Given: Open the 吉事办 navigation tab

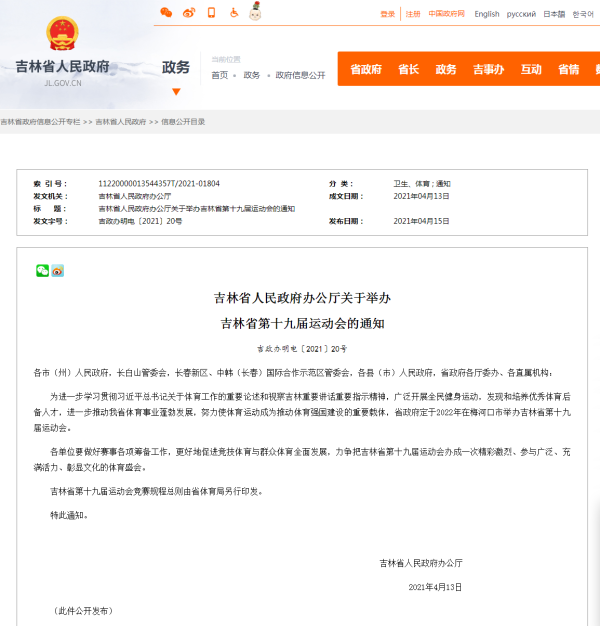Looking at the screenshot, I should coord(488,69).
